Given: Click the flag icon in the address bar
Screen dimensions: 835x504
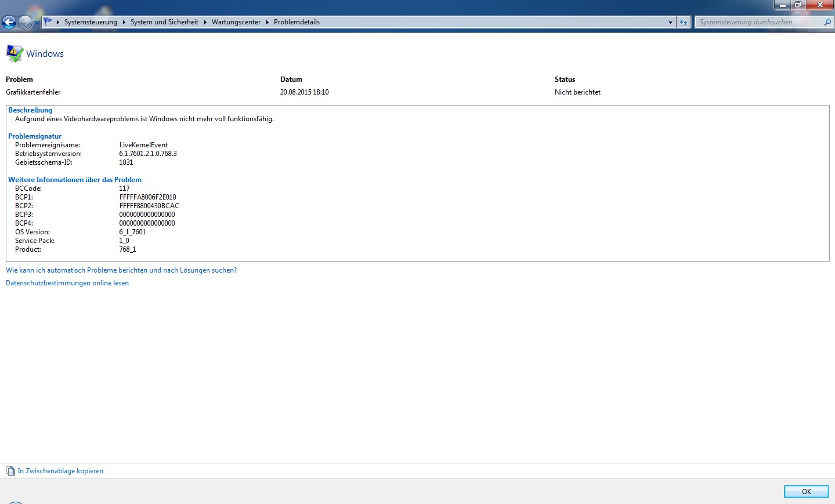Looking at the screenshot, I should tap(48, 21).
